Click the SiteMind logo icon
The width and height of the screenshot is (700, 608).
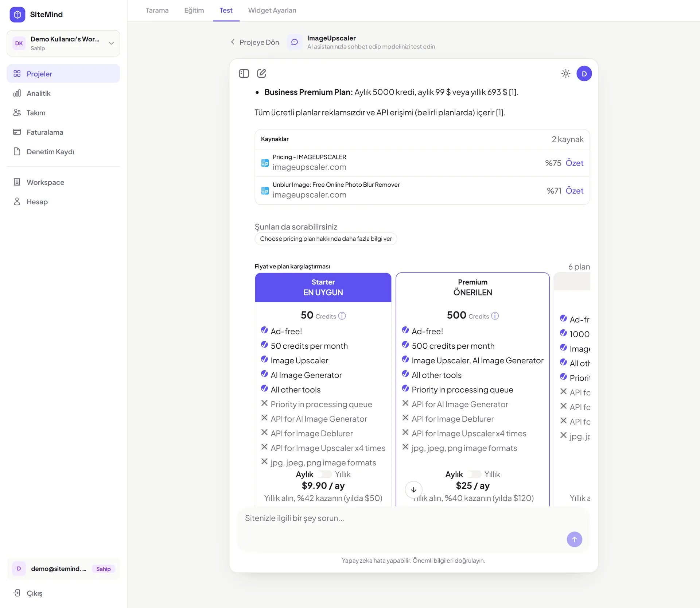(17, 15)
